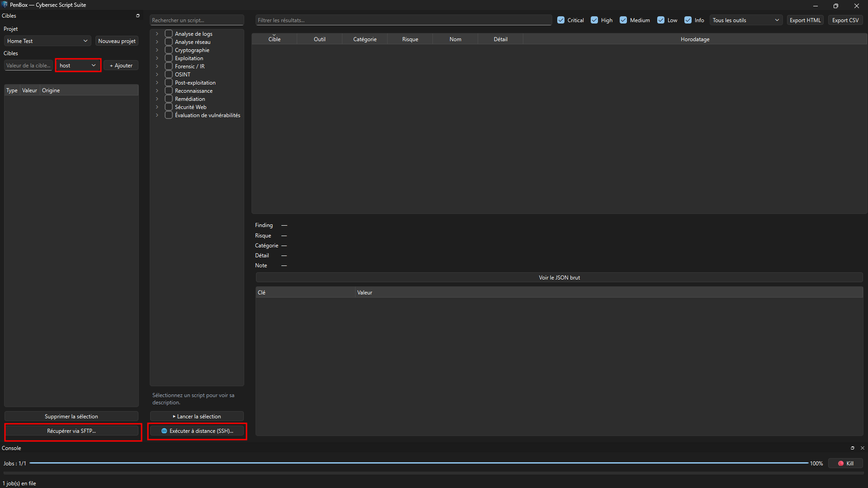
Task: Expand the Forensic / IR tree category
Action: tap(157, 66)
